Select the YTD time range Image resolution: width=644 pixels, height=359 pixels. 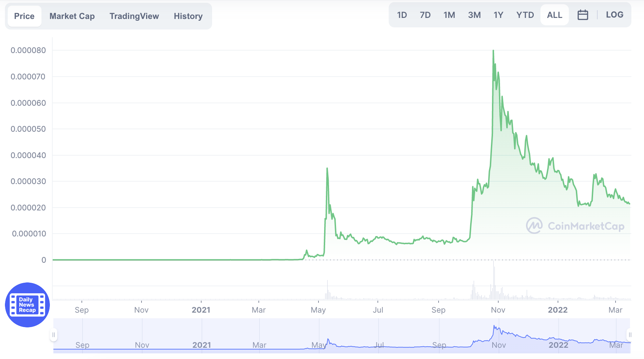click(x=525, y=15)
